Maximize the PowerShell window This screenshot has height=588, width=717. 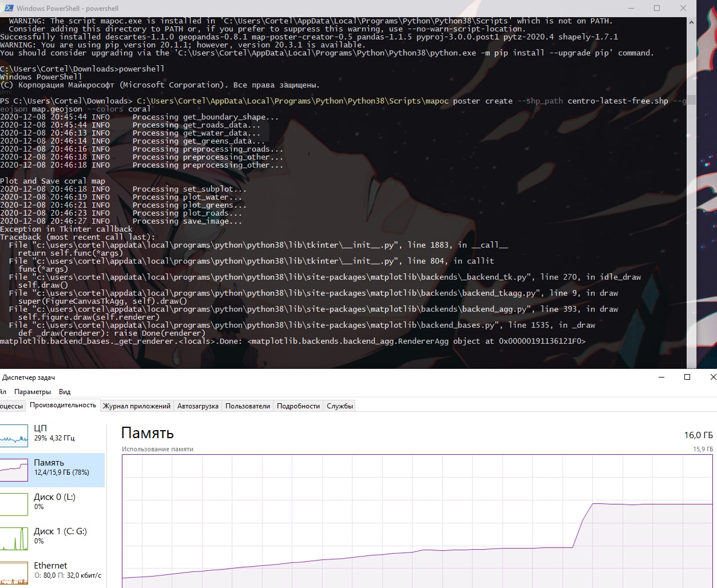[657, 8]
